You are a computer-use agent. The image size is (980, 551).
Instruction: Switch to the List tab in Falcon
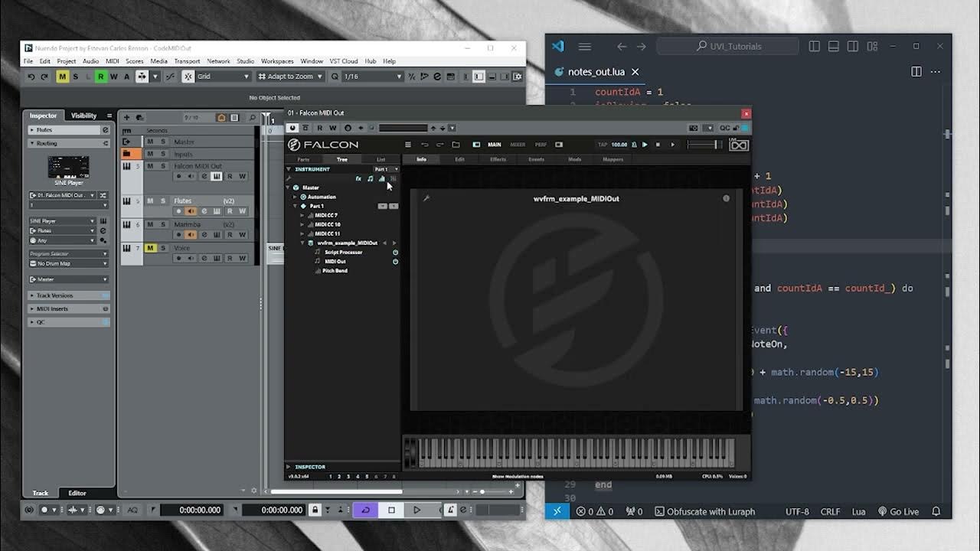381,159
